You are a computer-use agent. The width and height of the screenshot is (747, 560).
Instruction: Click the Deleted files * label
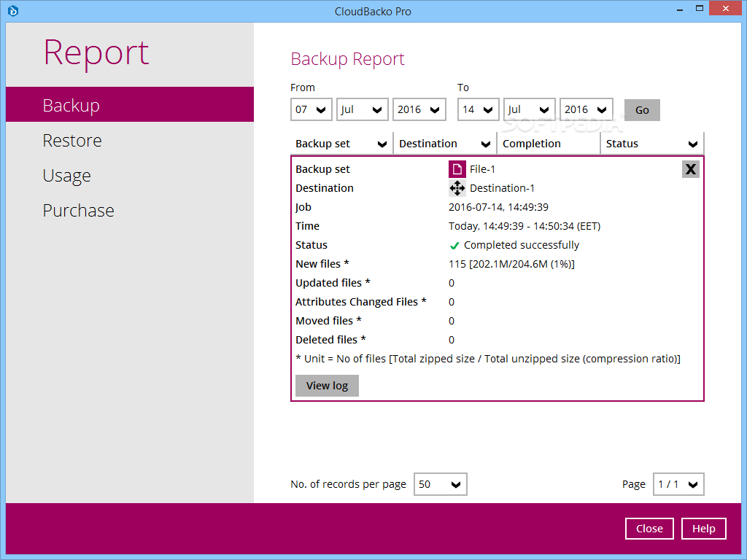[x=330, y=340]
